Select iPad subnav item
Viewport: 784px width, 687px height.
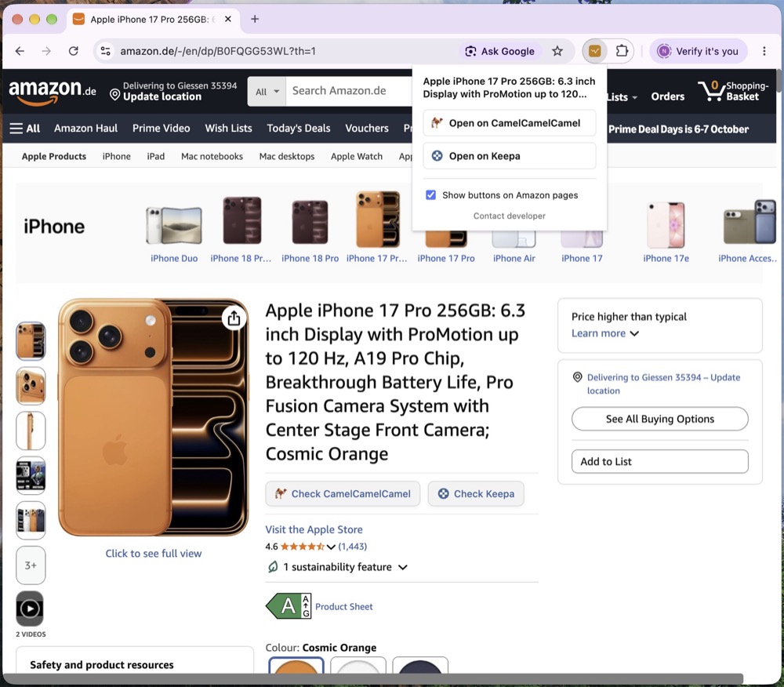pos(155,157)
